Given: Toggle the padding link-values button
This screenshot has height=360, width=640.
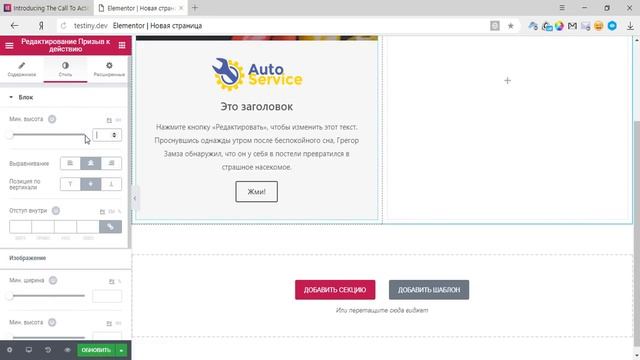Looking at the screenshot, I should (x=110, y=227).
